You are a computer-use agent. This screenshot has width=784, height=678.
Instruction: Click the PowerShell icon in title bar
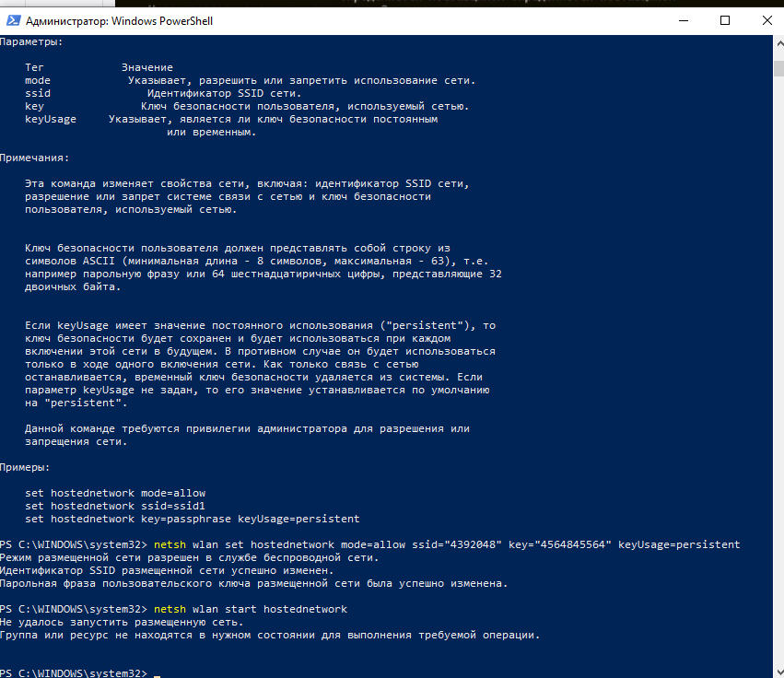pyautogui.click(x=12, y=20)
